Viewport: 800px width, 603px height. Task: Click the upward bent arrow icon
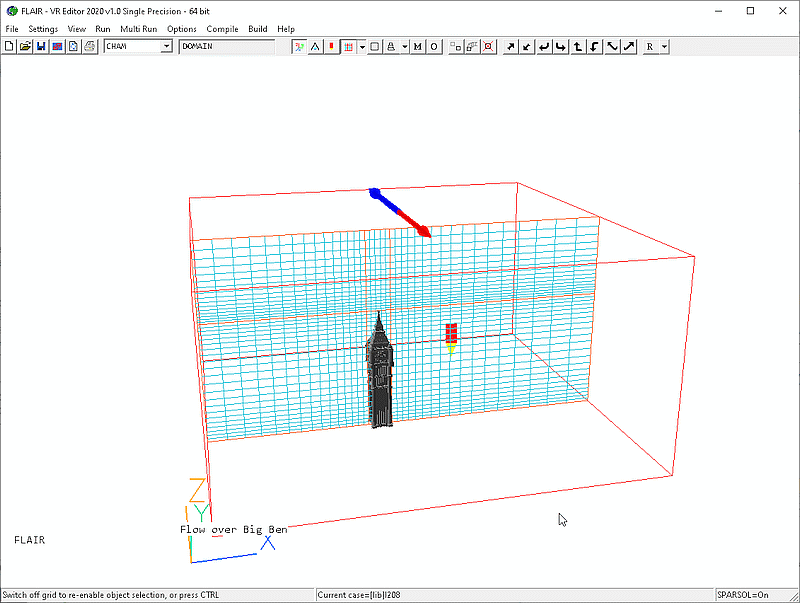(578, 46)
